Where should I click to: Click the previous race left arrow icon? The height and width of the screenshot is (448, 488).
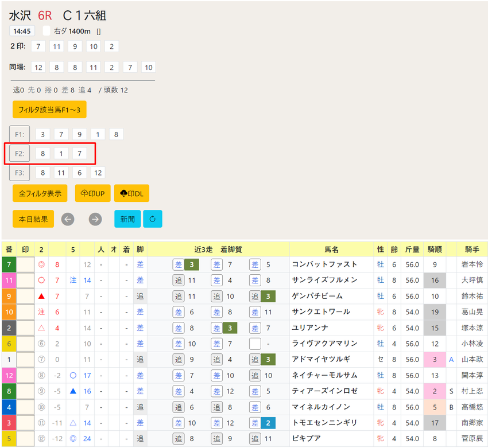68,219
